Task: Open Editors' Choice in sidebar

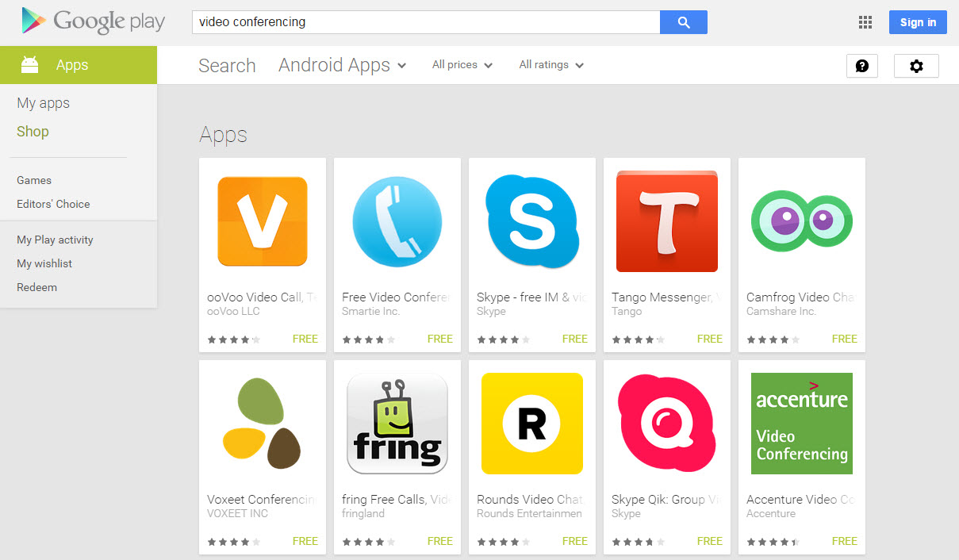Action: pos(53,204)
